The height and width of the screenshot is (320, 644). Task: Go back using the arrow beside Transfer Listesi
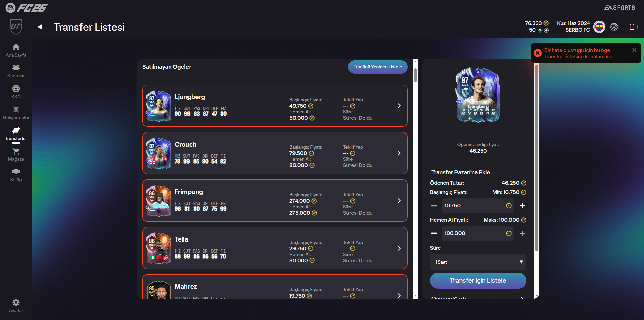tap(40, 27)
